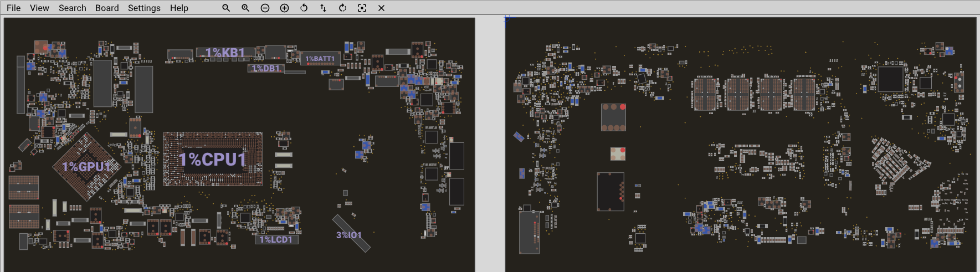
Task: Open the Board menu
Action: tap(107, 8)
